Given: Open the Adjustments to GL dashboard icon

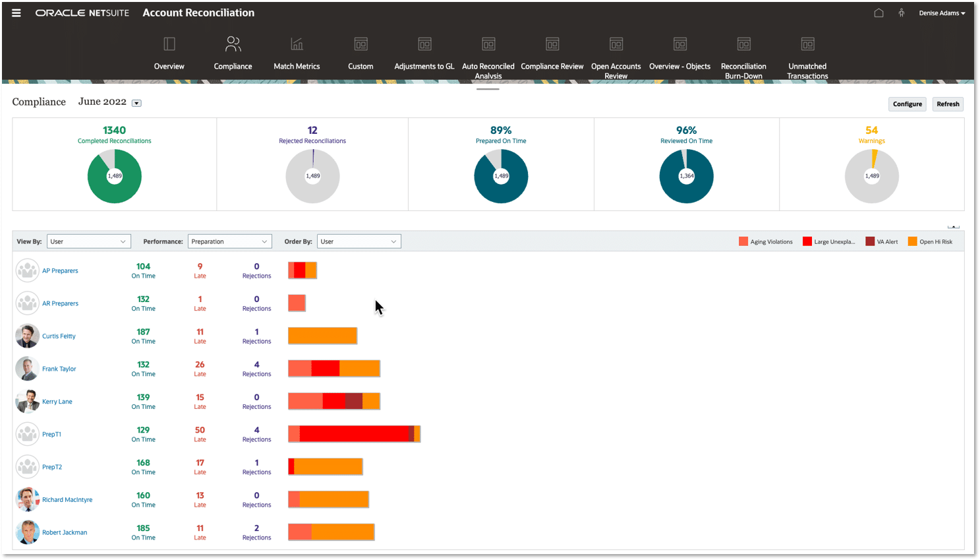Looking at the screenshot, I should click(424, 44).
